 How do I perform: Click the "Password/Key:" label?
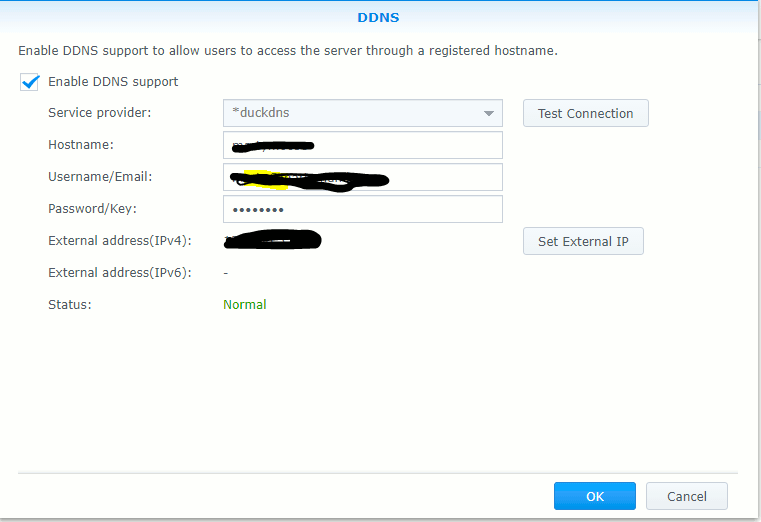[93, 209]
